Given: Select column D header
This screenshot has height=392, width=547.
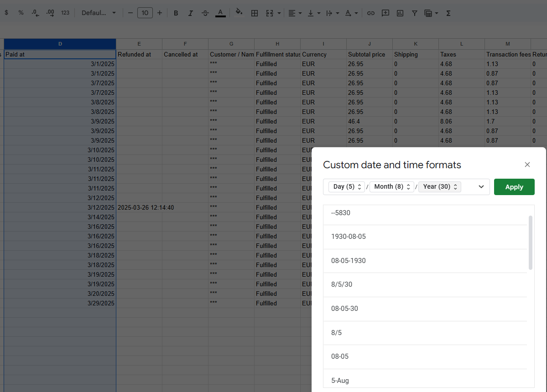Looking at the screenshot, I should click(x=60, y=44).
